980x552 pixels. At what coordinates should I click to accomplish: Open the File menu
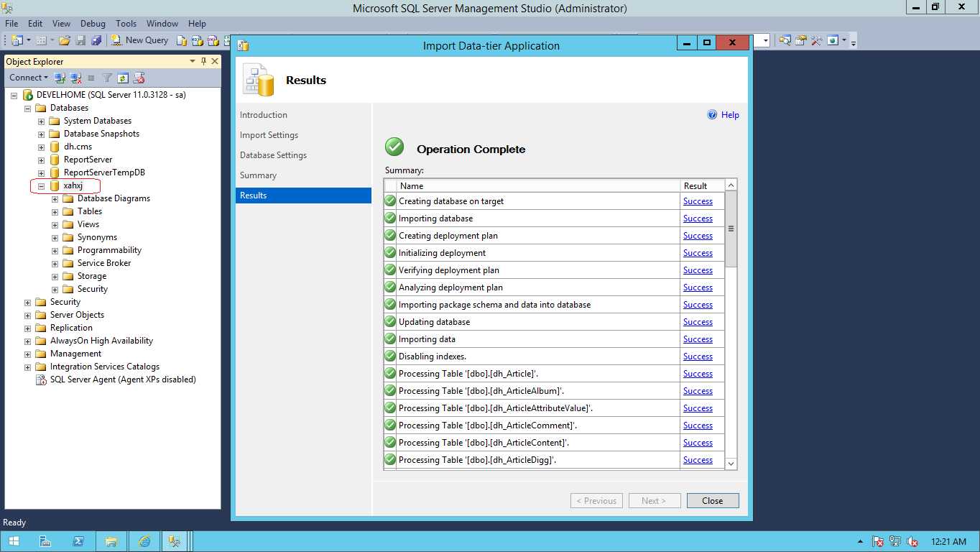[x=11, y=23]
